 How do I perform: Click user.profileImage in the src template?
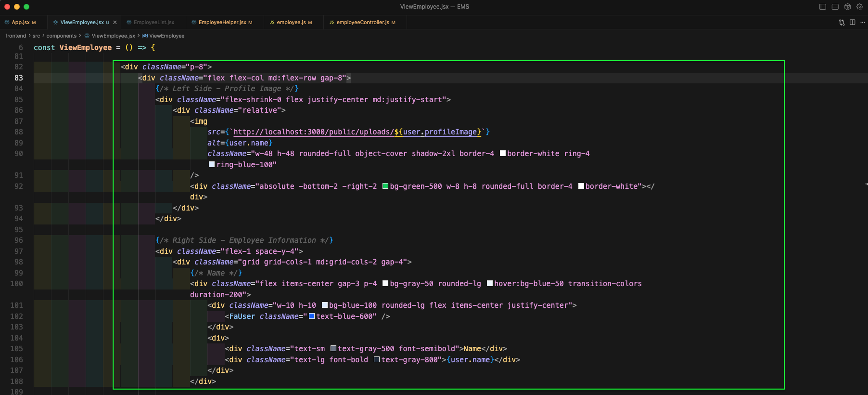click(440, 132)
